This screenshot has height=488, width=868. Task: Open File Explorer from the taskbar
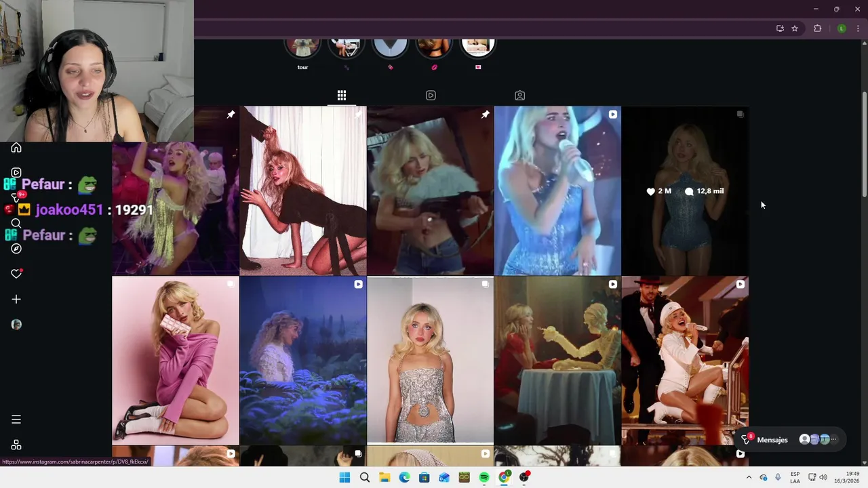pyautogui.click(x=384, y=478)
